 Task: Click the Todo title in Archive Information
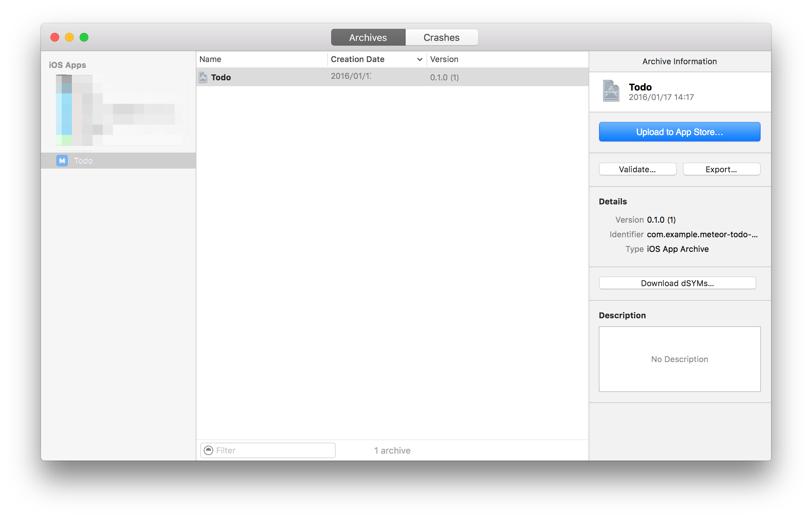pos(640,87)
